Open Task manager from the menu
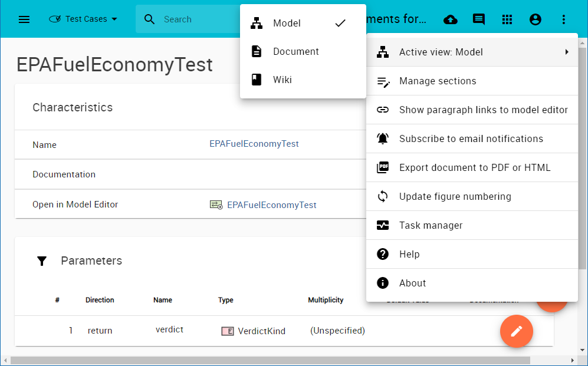The height and width of the screenshot is (366, 588). click(431, 226)
